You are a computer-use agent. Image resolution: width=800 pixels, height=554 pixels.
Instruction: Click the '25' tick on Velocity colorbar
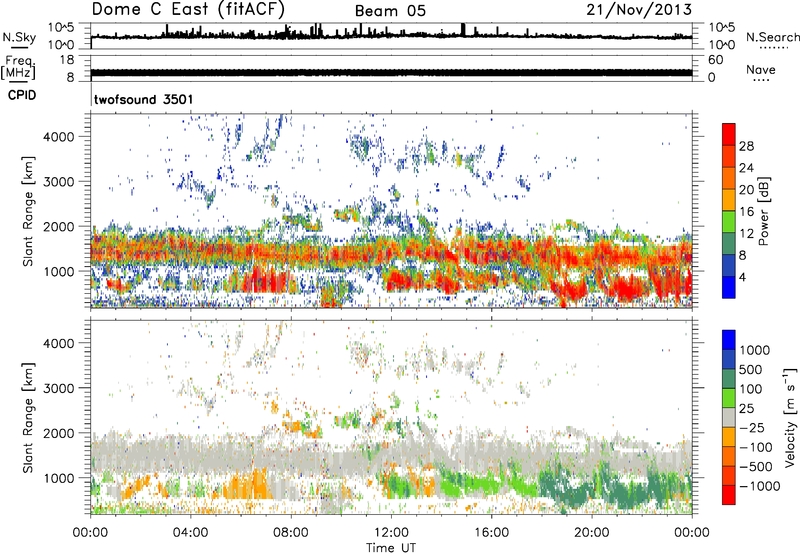(747, 408)
